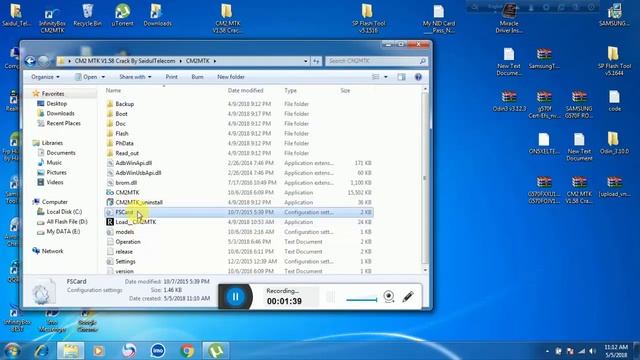
Task: Select AdbWinApi.dll file
Action: 133,163
